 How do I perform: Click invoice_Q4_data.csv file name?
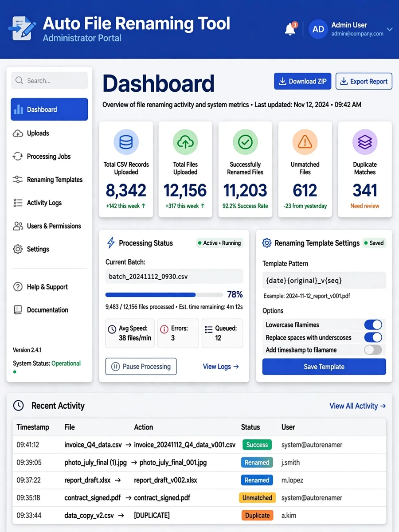point(93,445)
